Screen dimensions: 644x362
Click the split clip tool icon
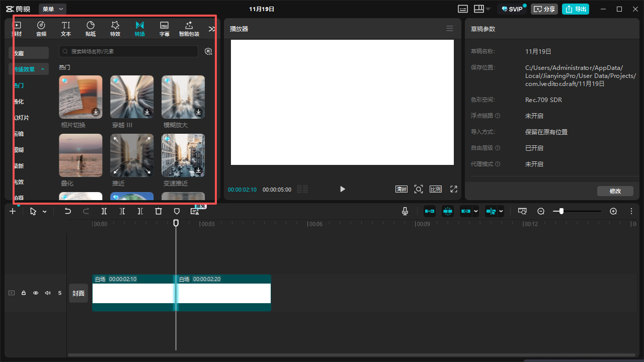click(104, 212)
